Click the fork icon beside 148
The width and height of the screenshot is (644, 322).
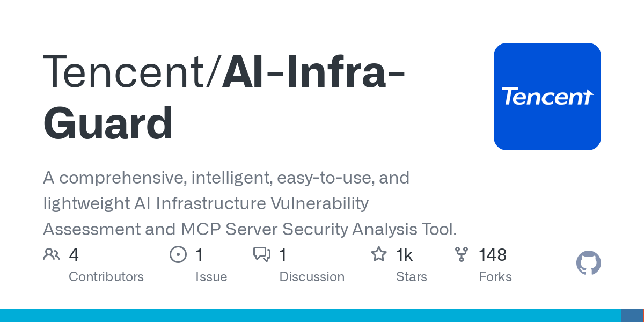(461, 254)
